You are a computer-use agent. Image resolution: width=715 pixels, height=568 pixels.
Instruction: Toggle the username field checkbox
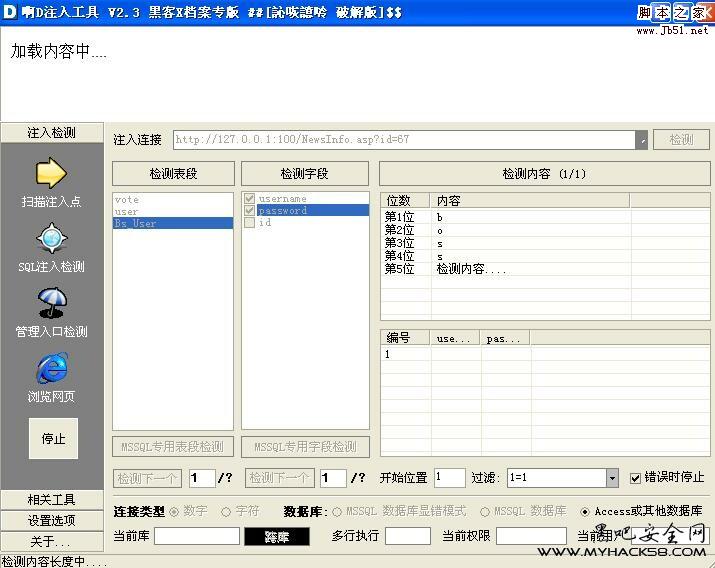[x=249, y=198]
